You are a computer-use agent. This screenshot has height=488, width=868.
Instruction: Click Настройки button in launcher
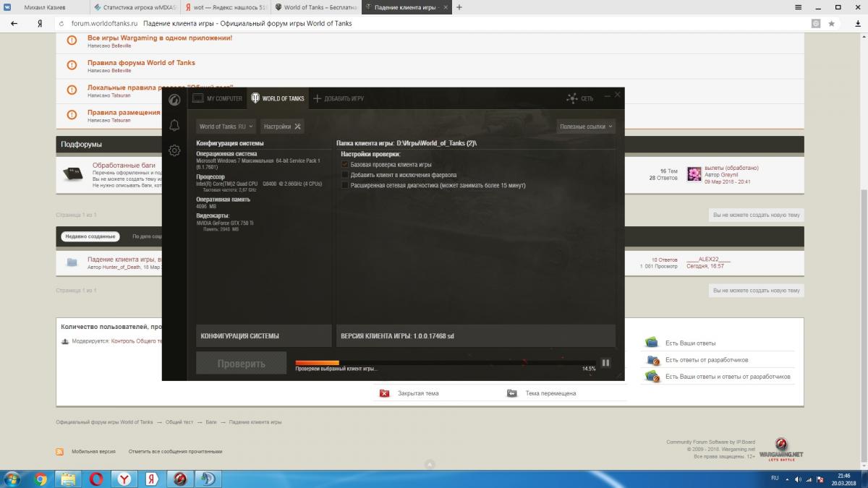[283, 127]
